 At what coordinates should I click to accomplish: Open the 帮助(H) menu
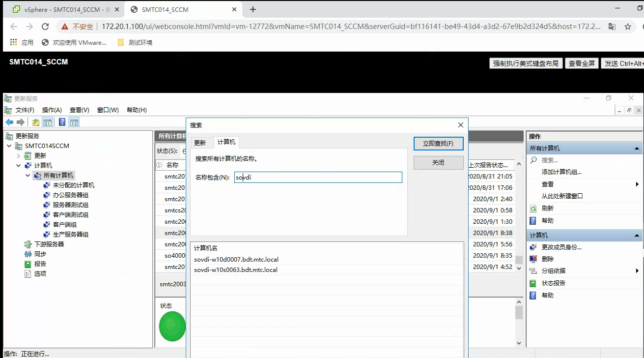[x=137, y=110]
